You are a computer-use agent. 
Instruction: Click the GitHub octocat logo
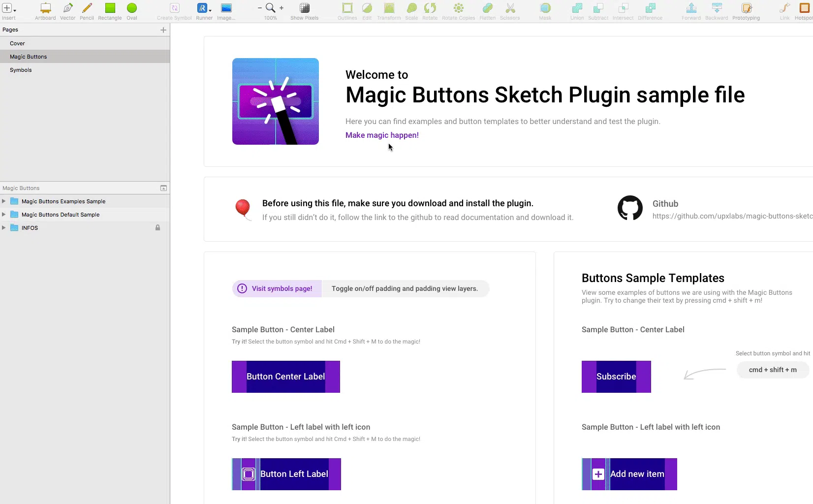pos(630,208)
